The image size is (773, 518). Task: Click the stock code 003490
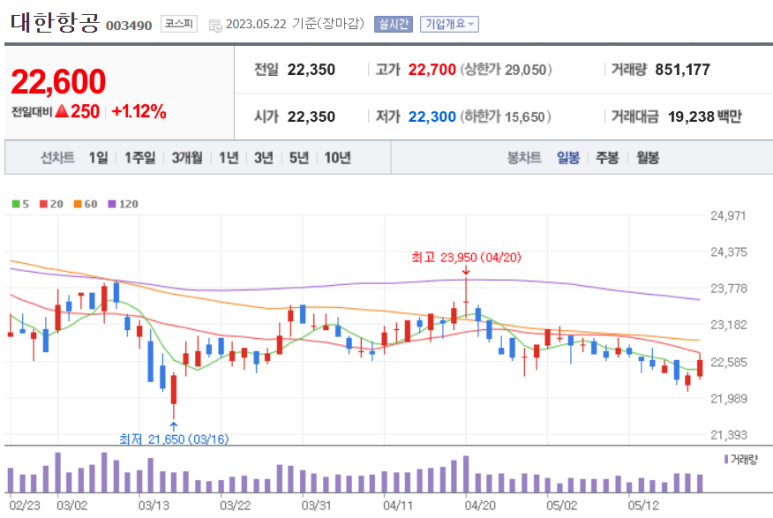(129, 26)
